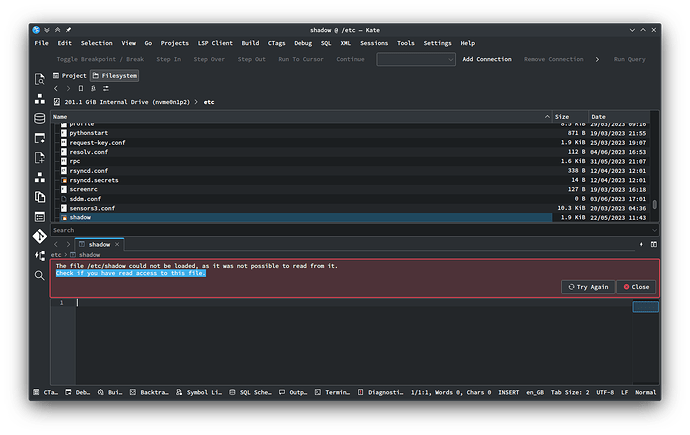Open the Documents search sidebar icon
Image resolution: width=690 pixels, height=435 pixels.
[40, 79]
